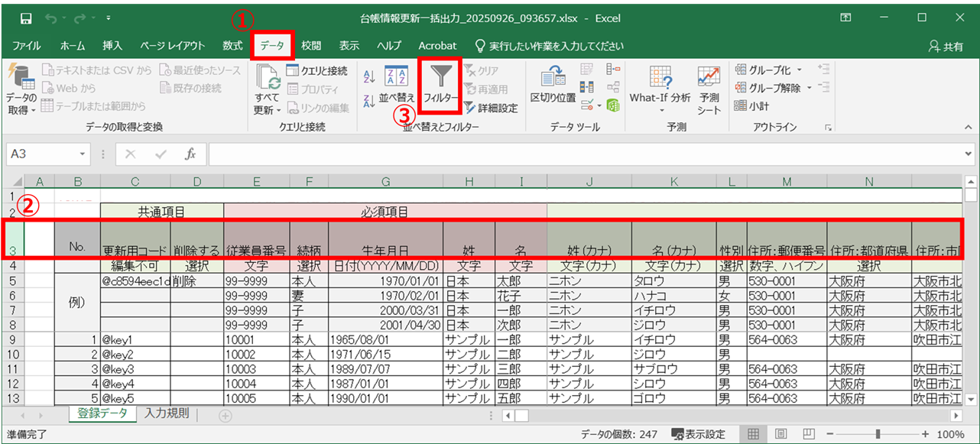This screenshot has height=444, width=980.
Task: Expand the What-If 分析 dropdown
Action: click(x=660, y=110)
